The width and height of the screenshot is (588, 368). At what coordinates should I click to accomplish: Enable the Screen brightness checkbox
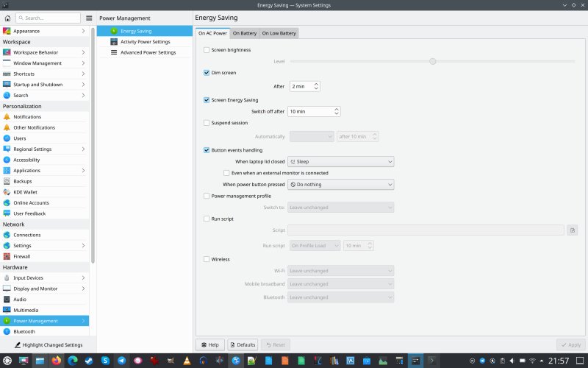tap(207, 50)
